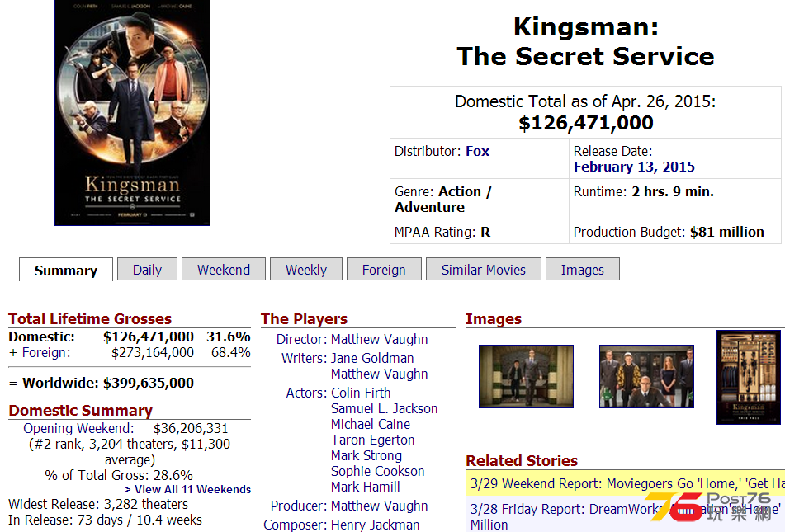Viewport: 785px width, 532px height.
Task: Open the Weekly tab
Action: 306,269
